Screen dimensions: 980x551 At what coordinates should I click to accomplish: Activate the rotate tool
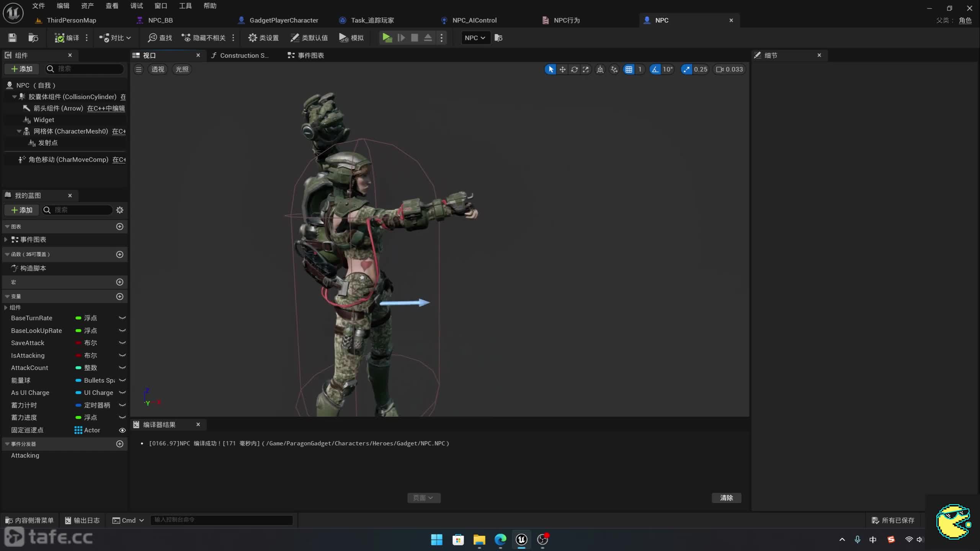574,69
